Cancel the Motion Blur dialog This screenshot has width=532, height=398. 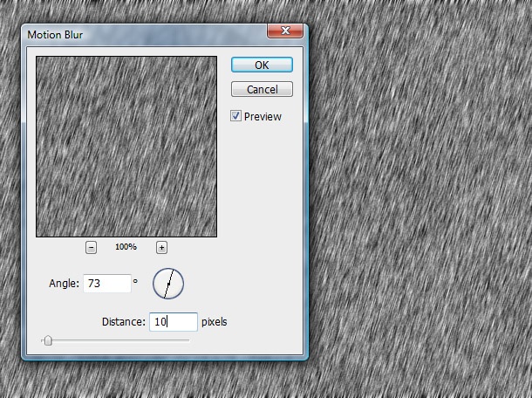point(262,89)
